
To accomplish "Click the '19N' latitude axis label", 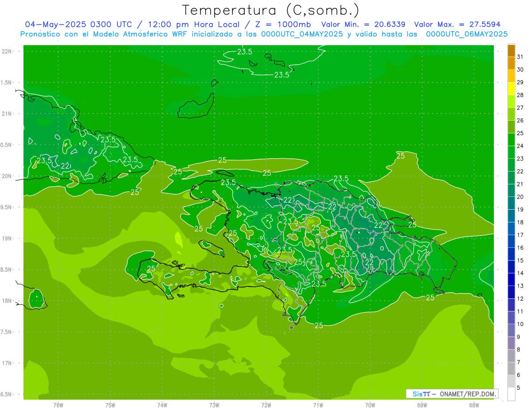I will 7,239.
